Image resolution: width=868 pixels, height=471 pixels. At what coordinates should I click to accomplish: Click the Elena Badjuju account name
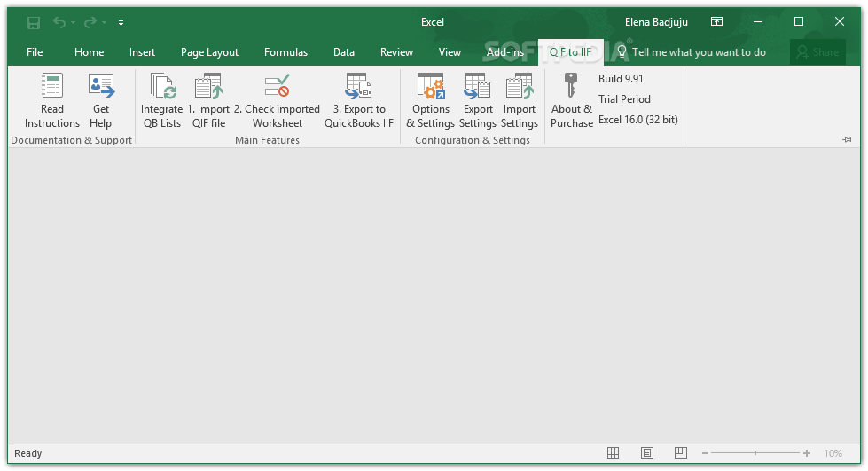(656, 22)
